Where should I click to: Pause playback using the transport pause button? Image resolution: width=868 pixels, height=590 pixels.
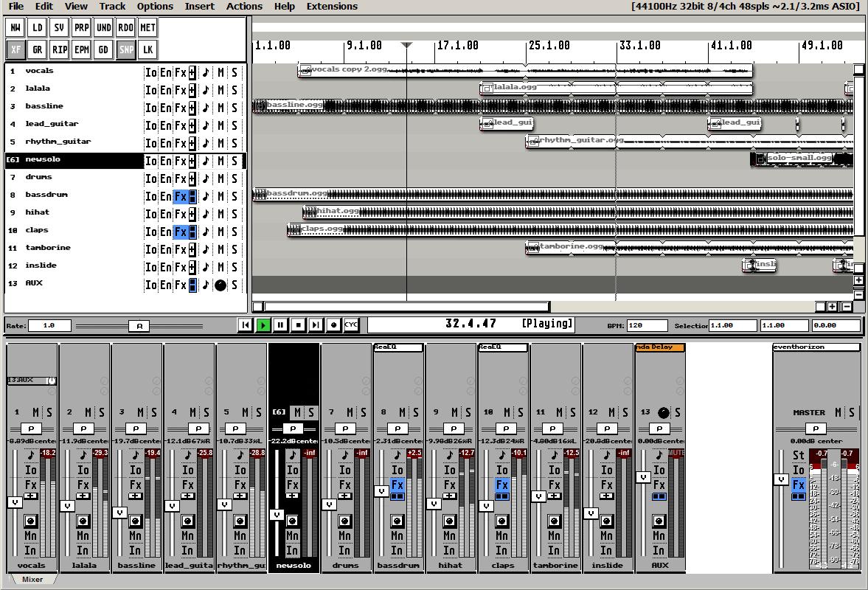(280, 324)
